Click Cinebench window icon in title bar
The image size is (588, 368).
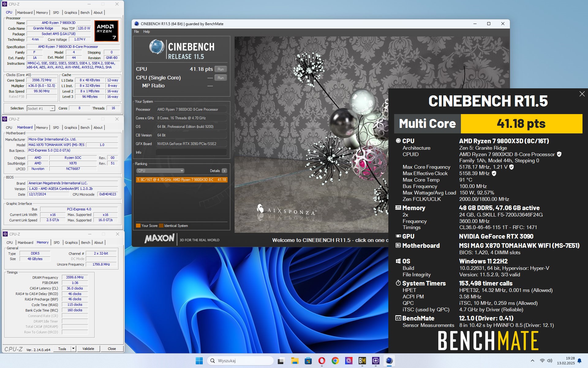136,24
